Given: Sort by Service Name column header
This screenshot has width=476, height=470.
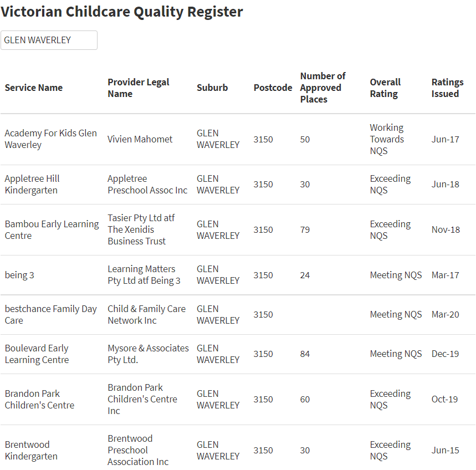Looking at the screenshot, I should [x=34, y=88].
